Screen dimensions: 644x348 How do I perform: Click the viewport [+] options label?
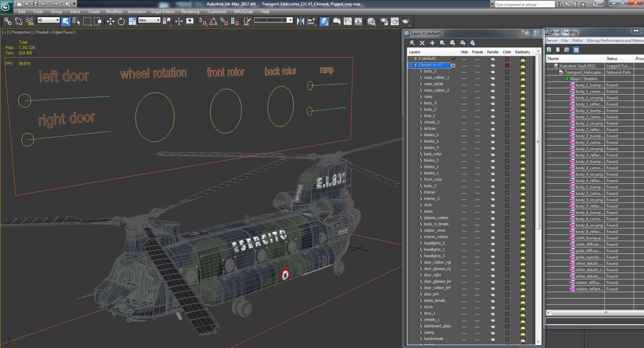tap(5, 32)
